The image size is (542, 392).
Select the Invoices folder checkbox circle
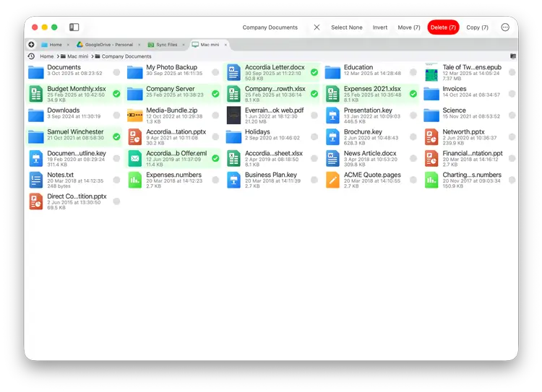(512, 94)
